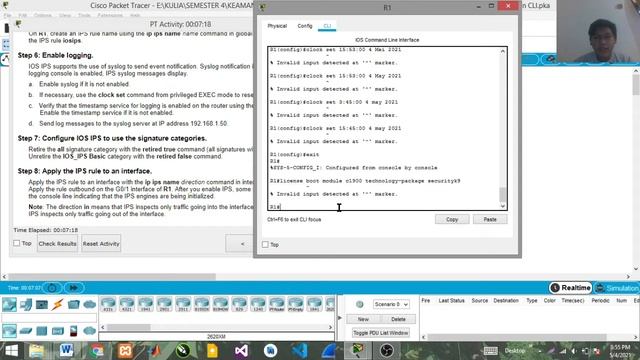Expand the PDU panel side arrow
The width and height of the screenshot is (640, 360).
340,318
